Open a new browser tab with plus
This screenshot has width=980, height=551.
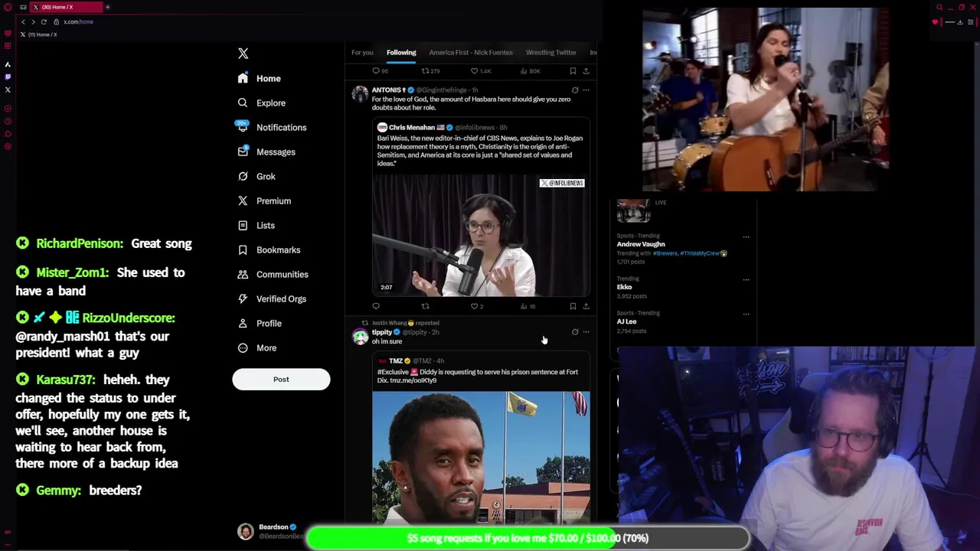108,7
